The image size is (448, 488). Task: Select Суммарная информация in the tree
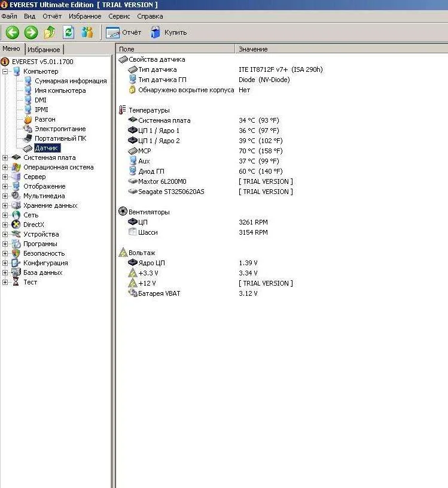(71, 81)
